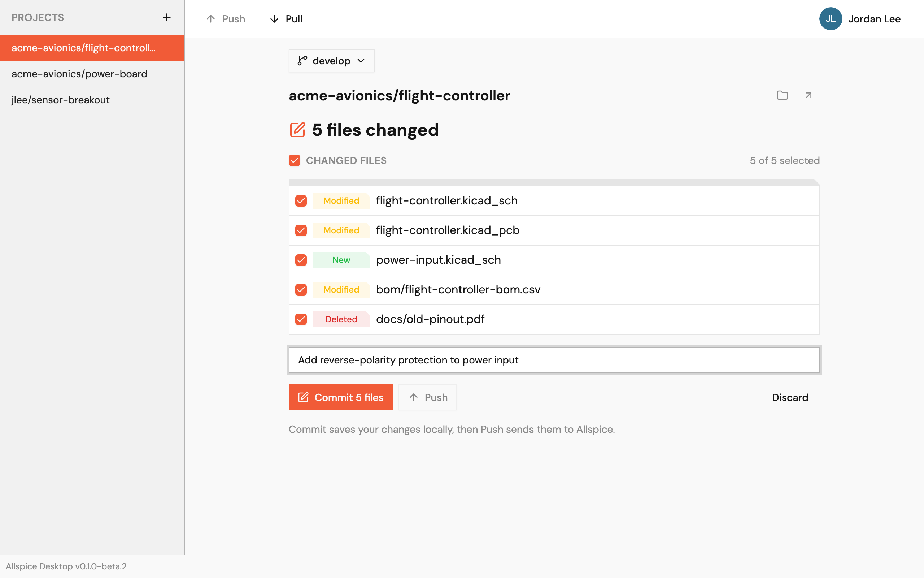Select acme-avionics/power-board project
This screenshot has width=924, height=578.
92,74
